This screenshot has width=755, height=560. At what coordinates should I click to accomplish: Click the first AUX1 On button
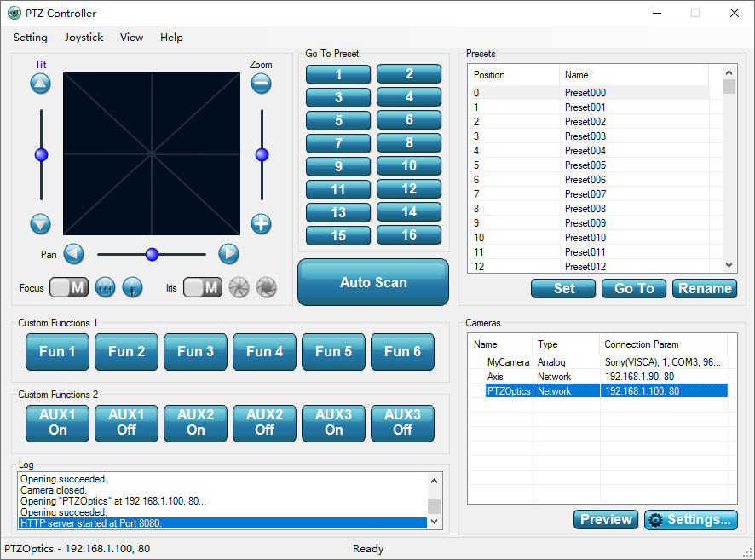(x=57, y=424)
